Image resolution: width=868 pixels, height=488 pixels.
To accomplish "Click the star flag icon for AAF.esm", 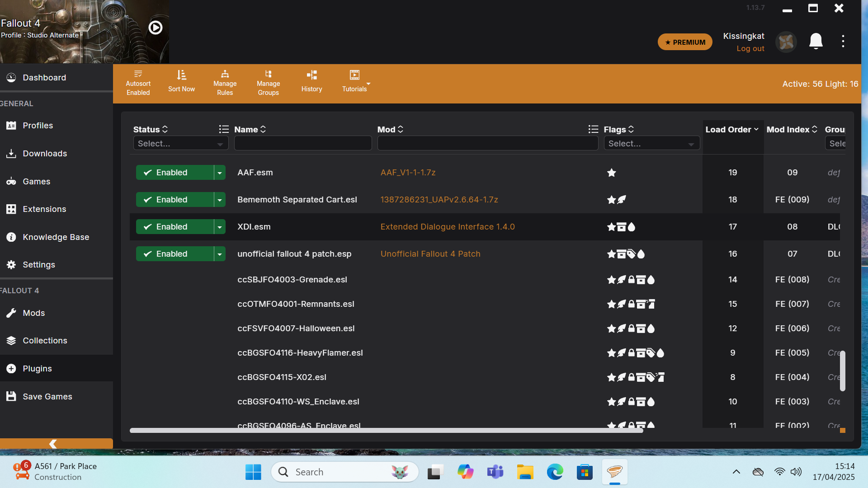I will (611, 173).
